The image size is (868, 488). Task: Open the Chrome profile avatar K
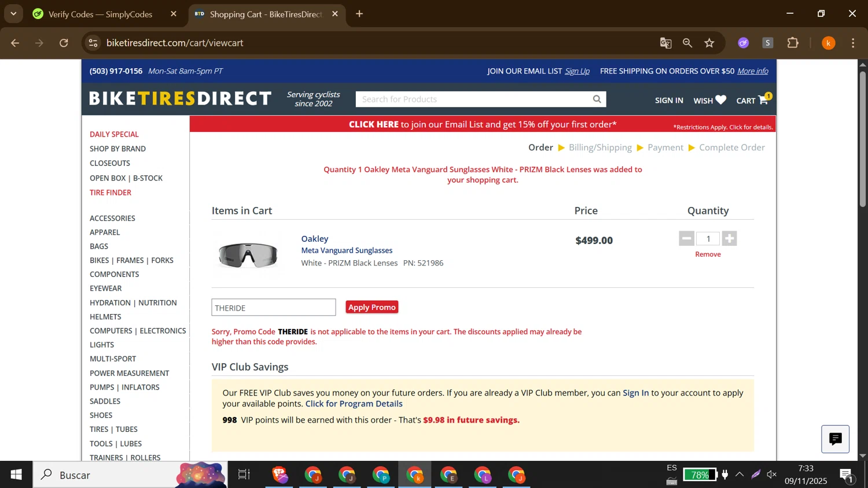(829, 43)
